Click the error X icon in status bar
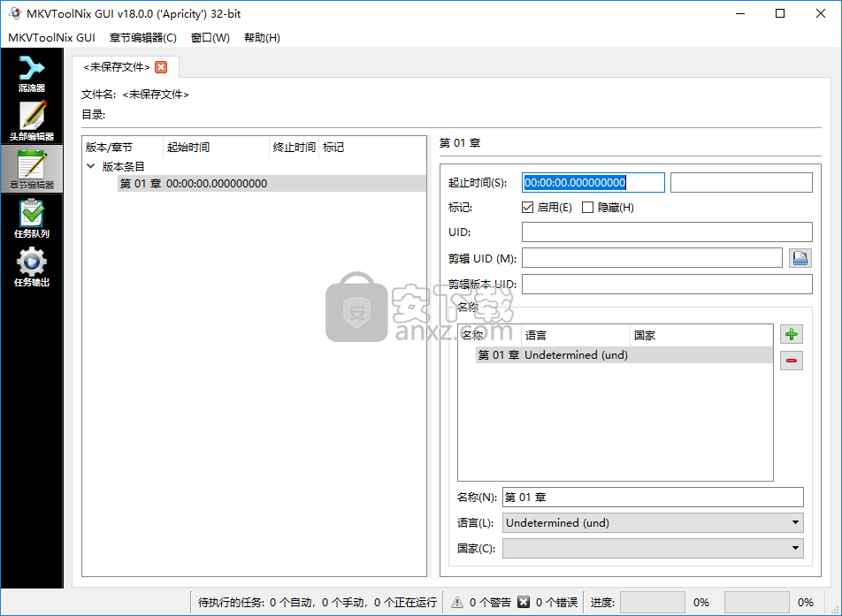Screen dimensions: 842x616 tap(524, 602)
